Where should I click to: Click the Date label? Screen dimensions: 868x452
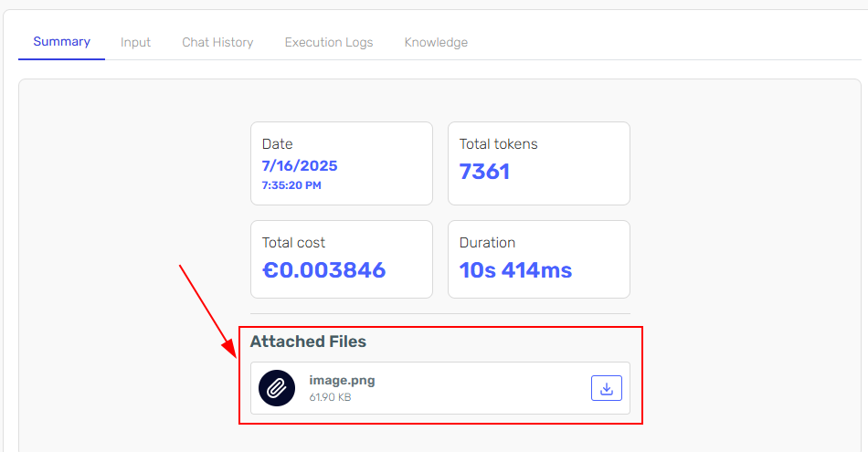[278, 144]
